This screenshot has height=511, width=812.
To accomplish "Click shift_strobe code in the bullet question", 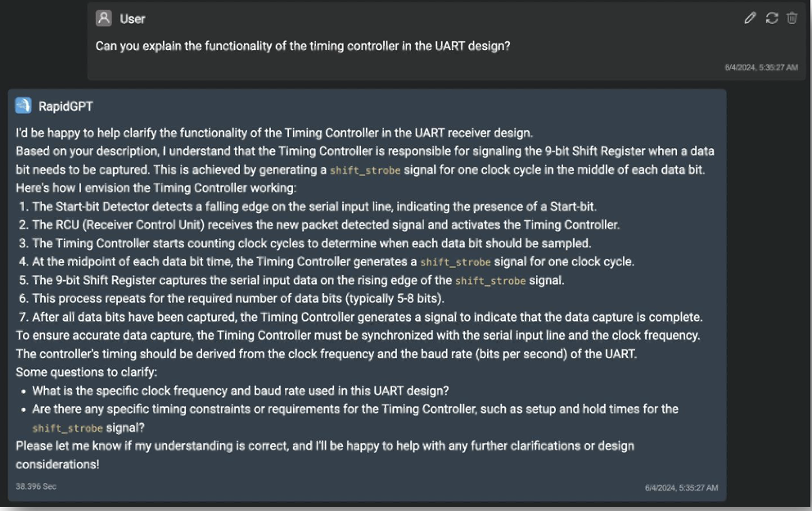I will click(67, 428).
